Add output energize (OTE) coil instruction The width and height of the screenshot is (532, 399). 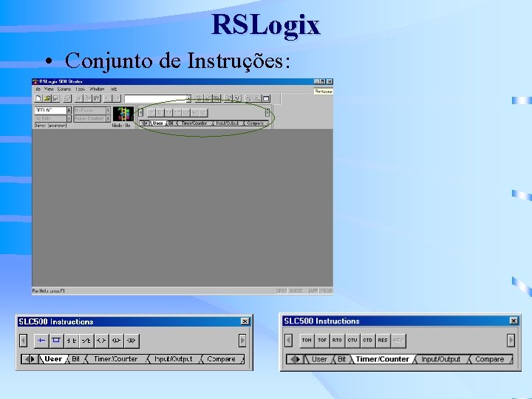click(101, 341)
